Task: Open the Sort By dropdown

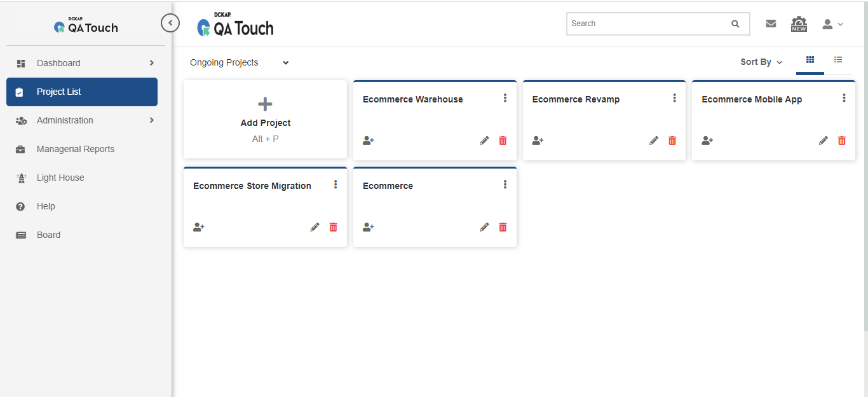Action: coord(761,62)
